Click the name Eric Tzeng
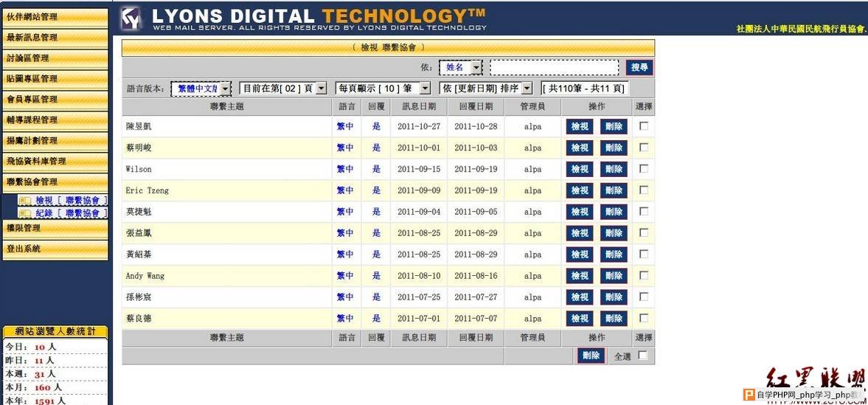 point(147,190)
